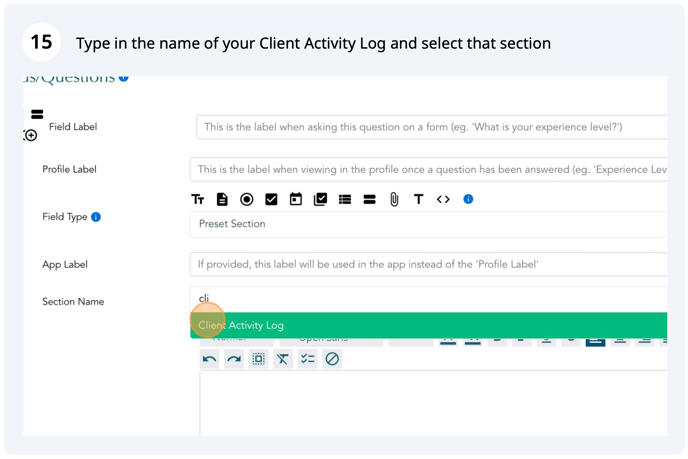This screenshot has height=459, width=688.
Task: Open the Field Type label info icon
Action: (x=96, y=217)
